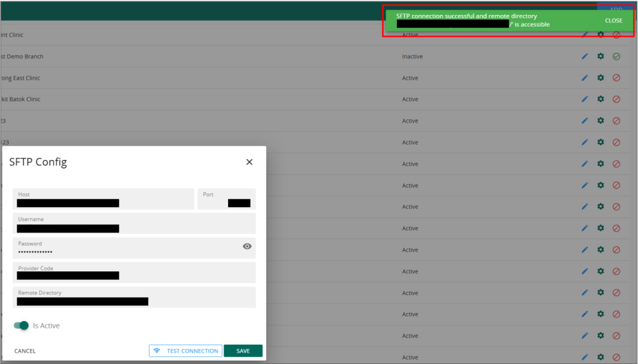
Task: Click the Remote Directory field
Action: click(x=134, y=297)
